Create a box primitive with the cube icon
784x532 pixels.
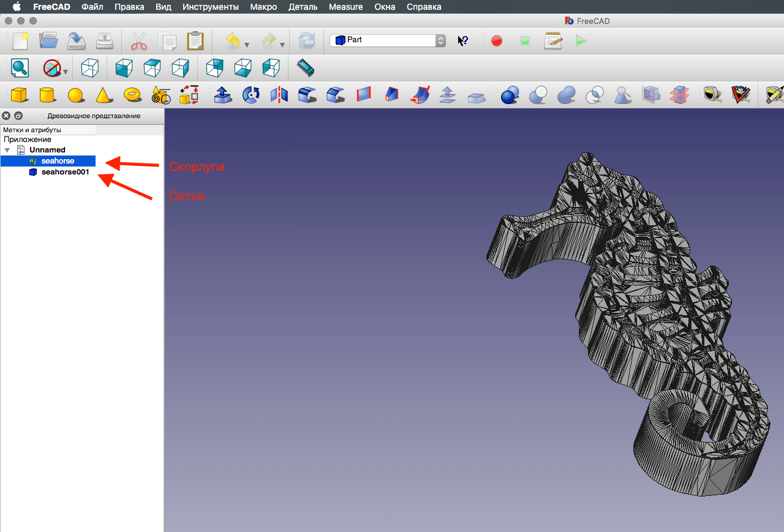20,95
